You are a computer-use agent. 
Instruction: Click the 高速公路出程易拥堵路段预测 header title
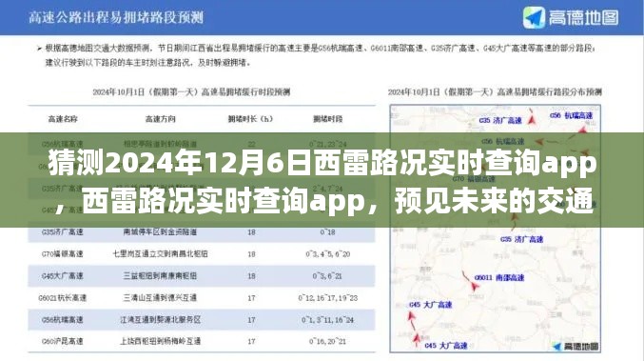pyautogui.click(x=116, y=17)
